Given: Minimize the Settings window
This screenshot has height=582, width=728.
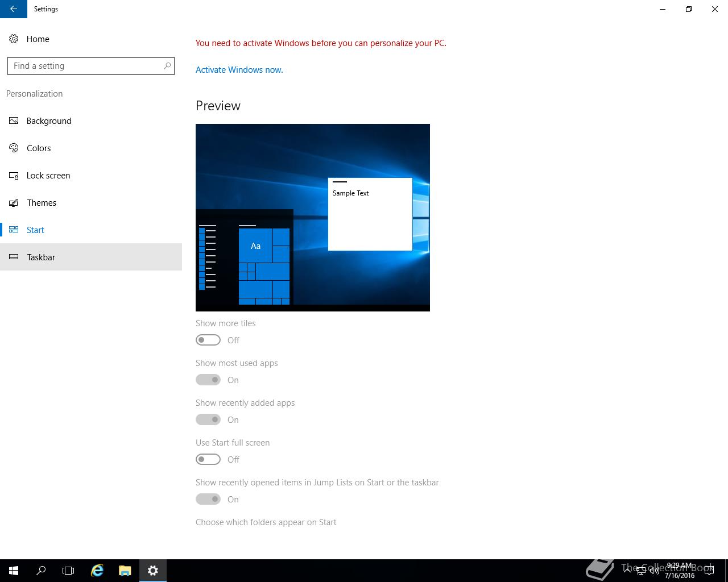Looking at the screenshot, I should (663, 9).
